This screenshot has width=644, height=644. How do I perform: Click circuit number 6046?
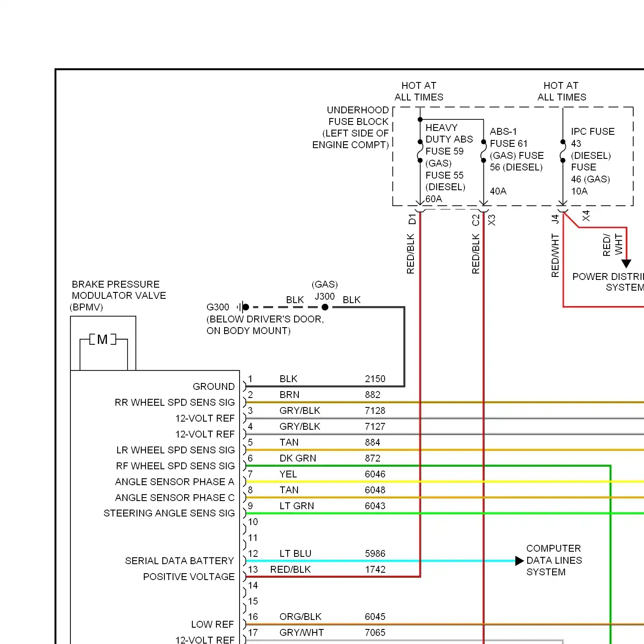tap(375, 474)
